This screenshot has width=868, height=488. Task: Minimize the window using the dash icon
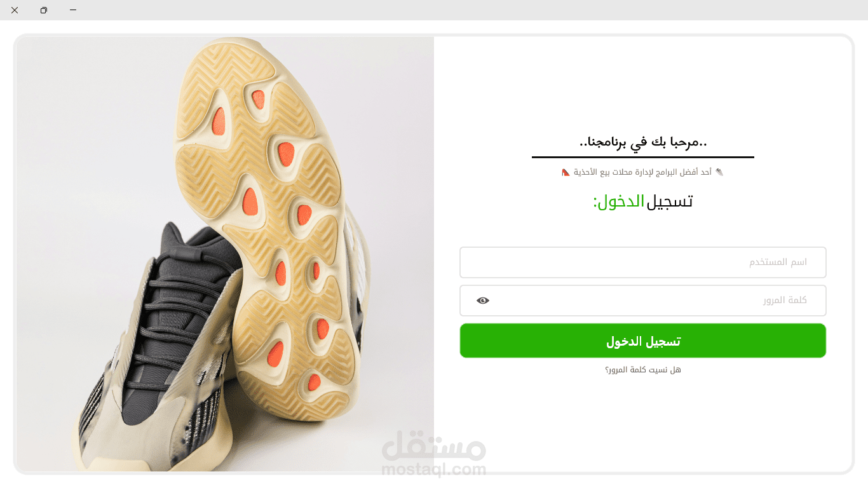(73, 10)
